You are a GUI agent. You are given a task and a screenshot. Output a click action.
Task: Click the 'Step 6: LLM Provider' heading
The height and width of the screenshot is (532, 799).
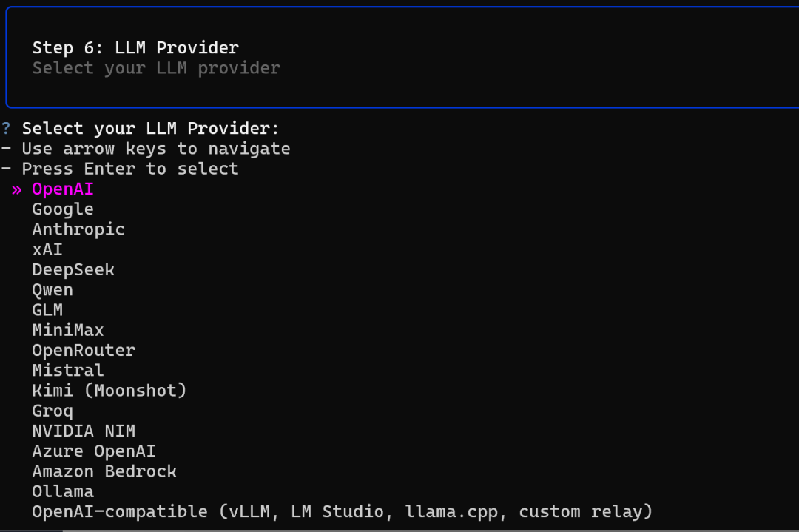(135, 48)
